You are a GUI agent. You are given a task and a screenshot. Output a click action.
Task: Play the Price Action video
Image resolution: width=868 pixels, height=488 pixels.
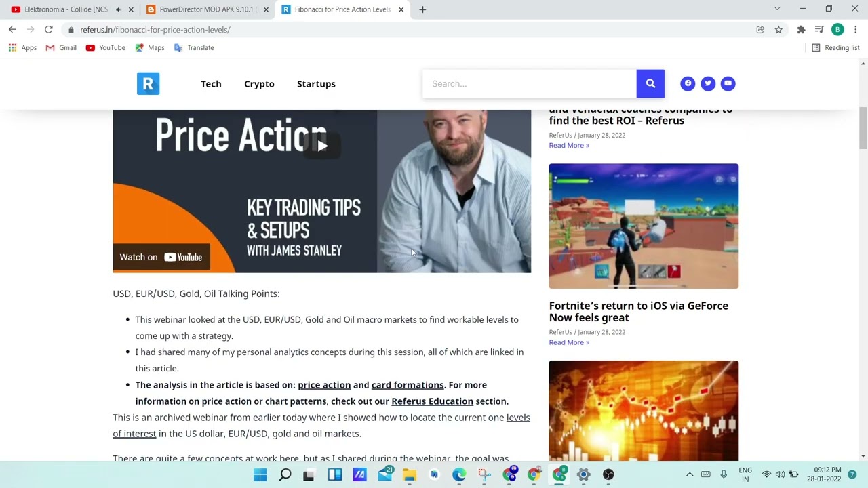(322, 146)
